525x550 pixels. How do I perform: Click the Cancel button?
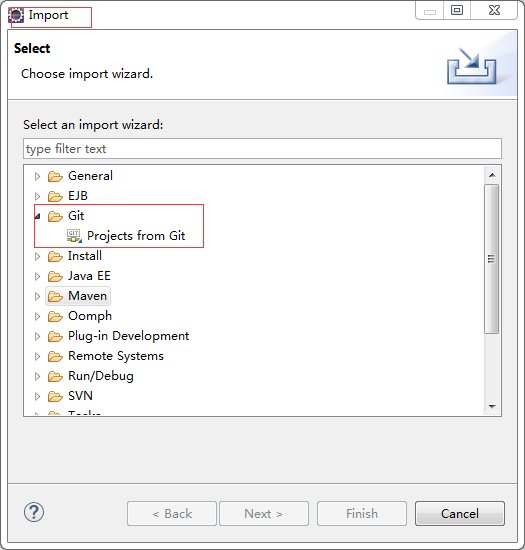(460, 514)
